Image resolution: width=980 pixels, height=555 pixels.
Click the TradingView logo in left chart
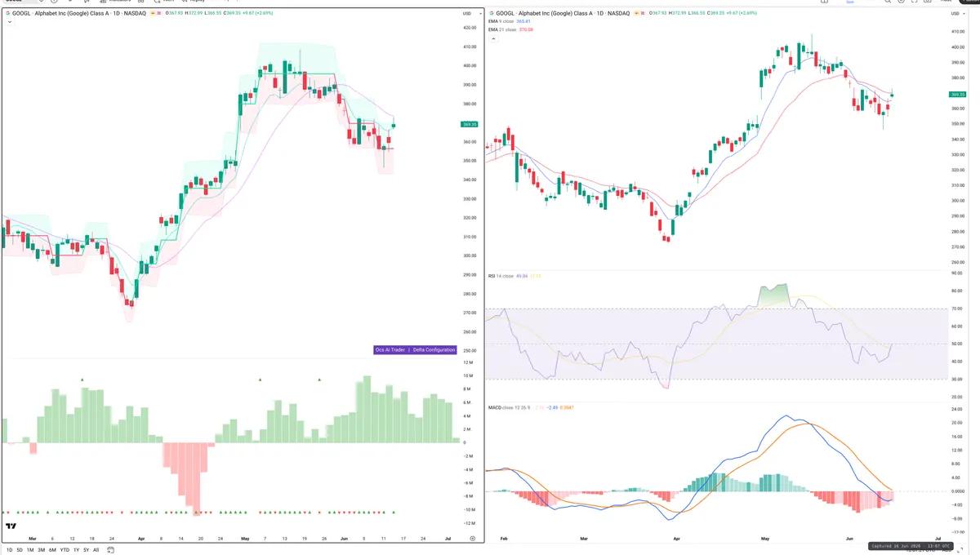point(11,527)
